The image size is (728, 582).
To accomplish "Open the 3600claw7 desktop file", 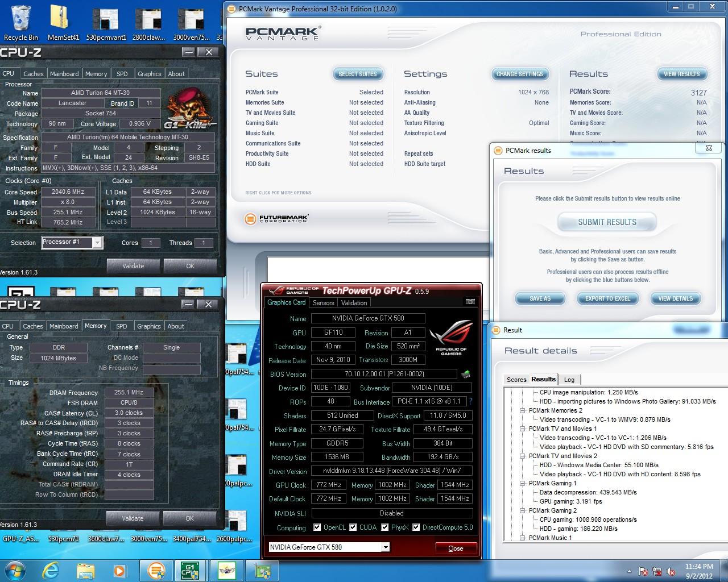I will [x=105, y=538].
